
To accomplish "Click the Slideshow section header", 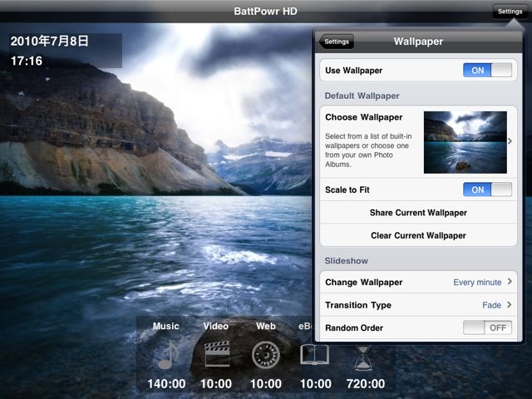I will coord(346,260).
